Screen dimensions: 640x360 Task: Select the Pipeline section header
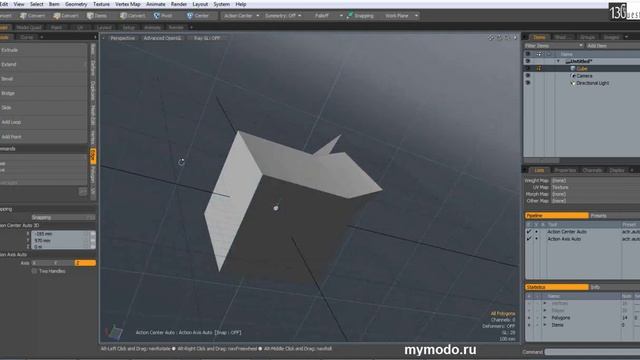(x=556, y=216)
